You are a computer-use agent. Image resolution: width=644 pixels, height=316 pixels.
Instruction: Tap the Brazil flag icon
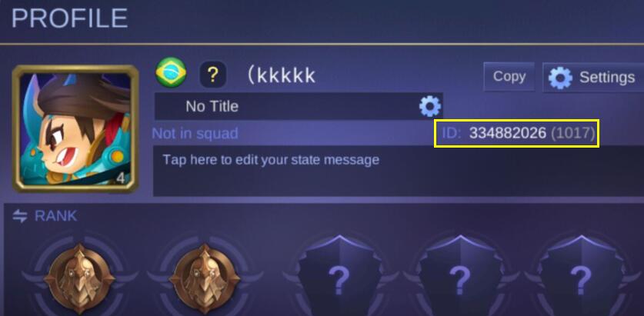click(171, 72)
